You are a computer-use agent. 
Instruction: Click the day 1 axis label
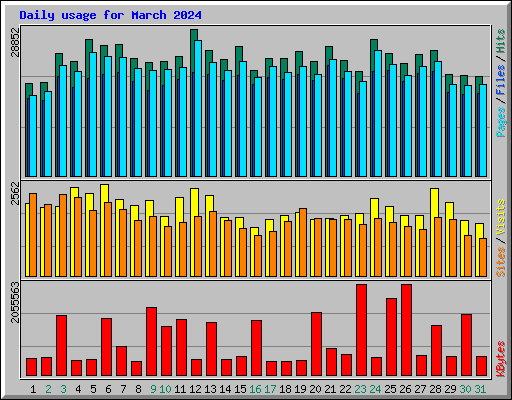click(x=33, y=389)
